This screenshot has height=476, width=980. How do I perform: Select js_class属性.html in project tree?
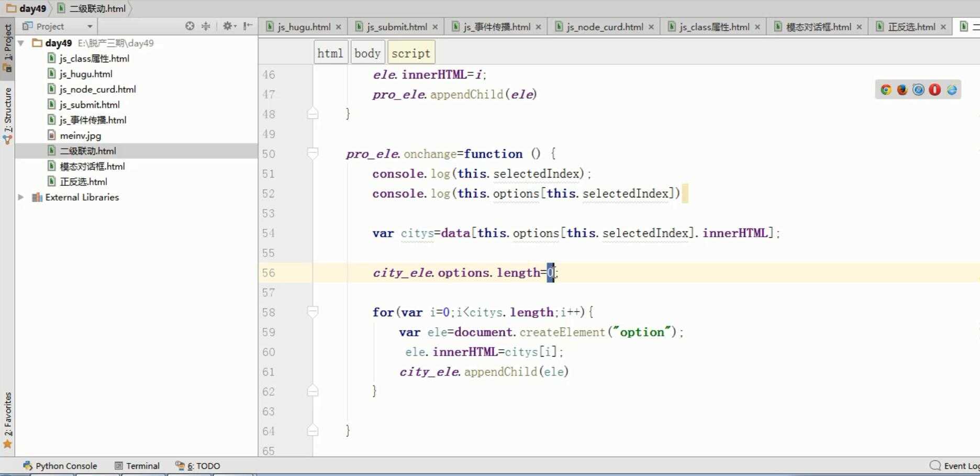[x=94, y=58]
